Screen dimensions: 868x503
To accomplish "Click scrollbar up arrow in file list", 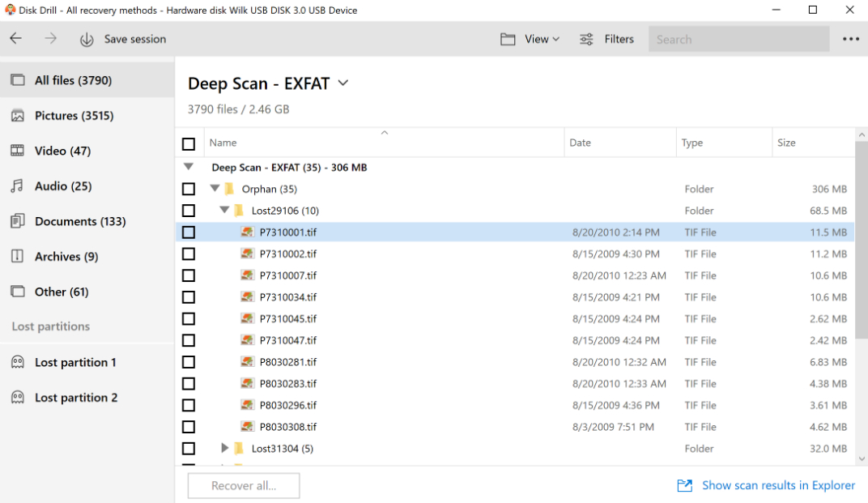I will [862, 134].
